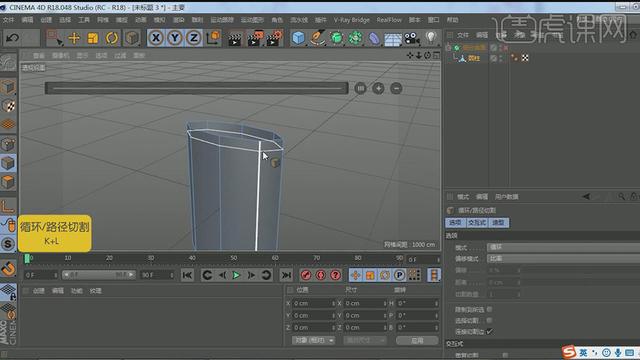The height and width of the screenshot is (360, 640).
Task: Click the pause button beside viewport slider
Action: [x=360, y=88]
